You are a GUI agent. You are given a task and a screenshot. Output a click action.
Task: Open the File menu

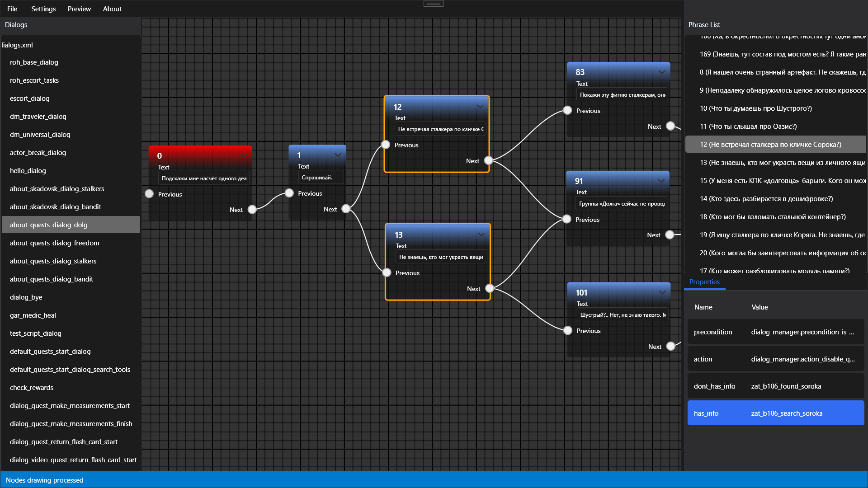coord(11,8)
